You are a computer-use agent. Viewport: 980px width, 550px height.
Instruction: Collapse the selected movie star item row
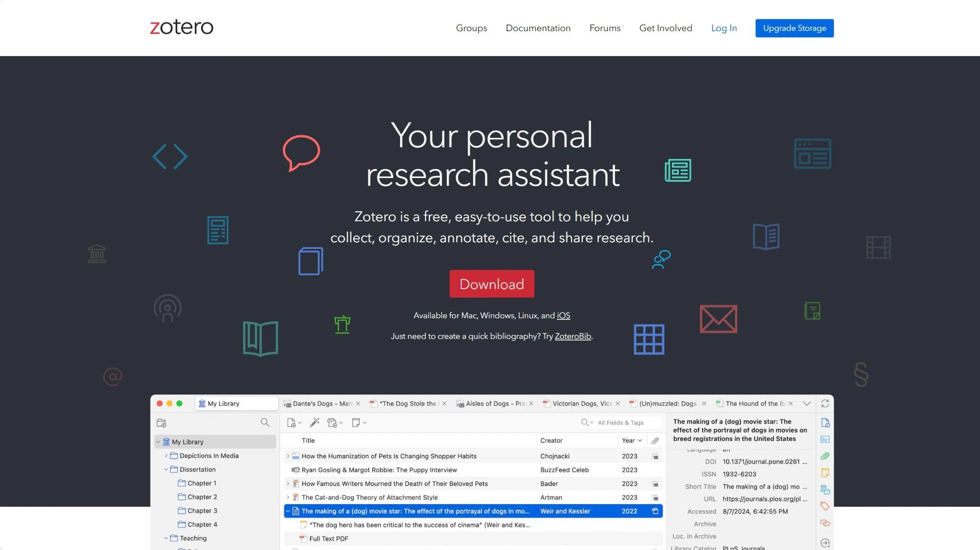(x=288, y=511)
